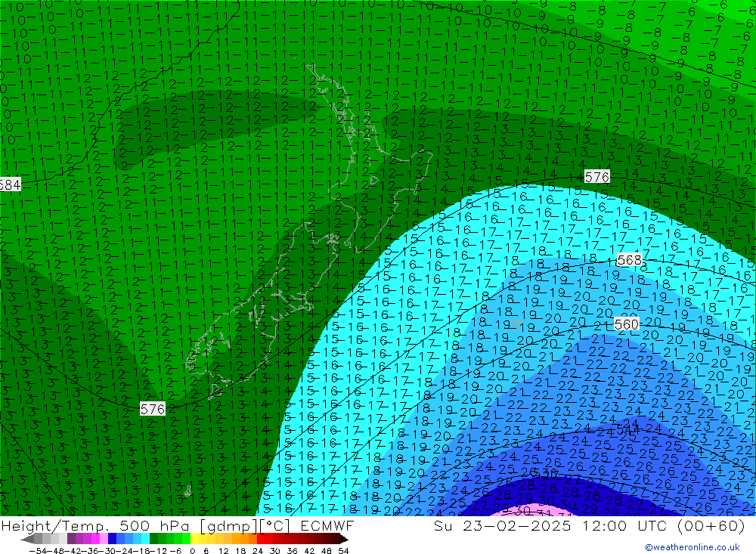
Task: Click the ECMWF model name text
Action: [327, 525]
